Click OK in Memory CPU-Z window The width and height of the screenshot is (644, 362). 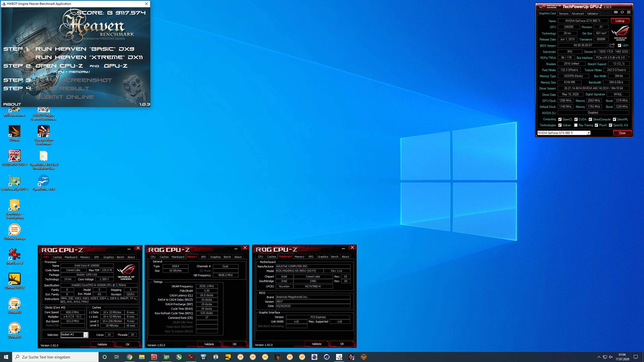234,344
